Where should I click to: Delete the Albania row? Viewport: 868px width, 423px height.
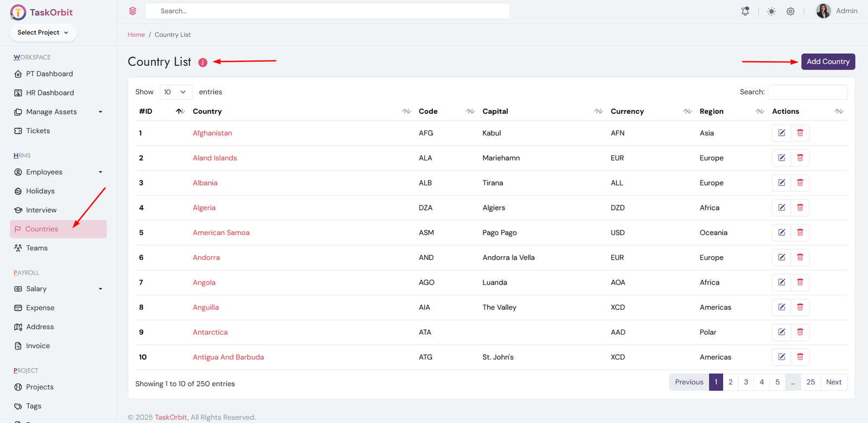pos(800,183)
